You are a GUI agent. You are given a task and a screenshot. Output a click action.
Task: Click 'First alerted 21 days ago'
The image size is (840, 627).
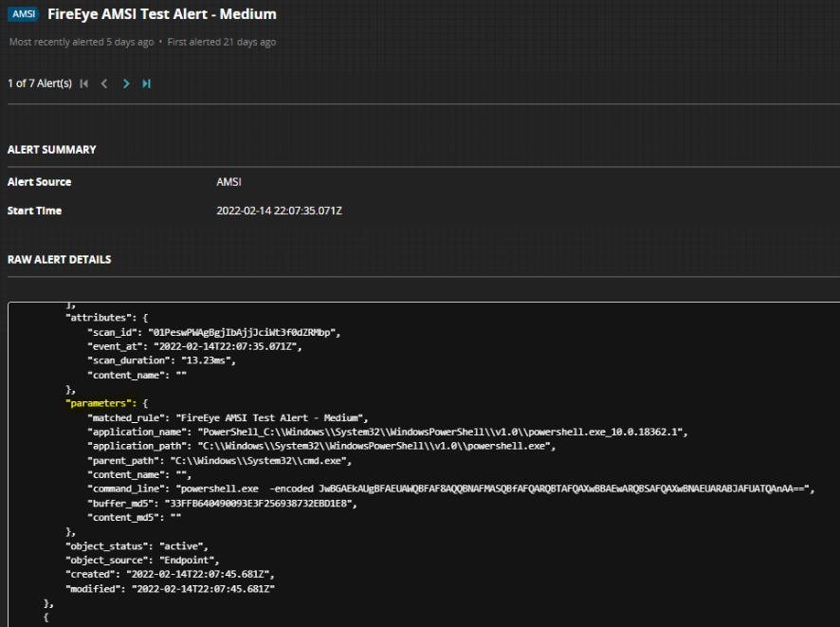pyautogui.click(x=222, y=42)
